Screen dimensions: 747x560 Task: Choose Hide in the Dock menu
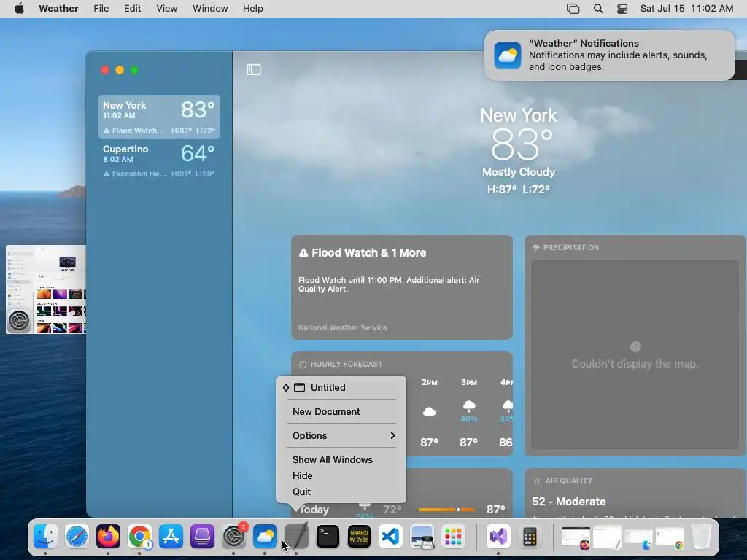point(341,475)
